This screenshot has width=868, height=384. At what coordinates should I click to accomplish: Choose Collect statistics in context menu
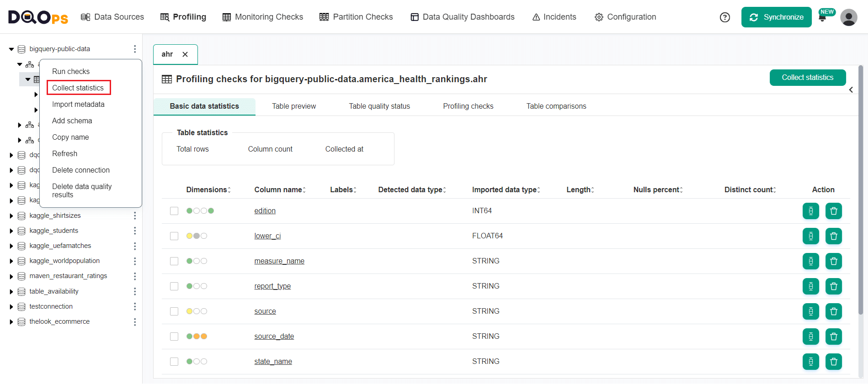pyautogui.click(x=78, y=88)
